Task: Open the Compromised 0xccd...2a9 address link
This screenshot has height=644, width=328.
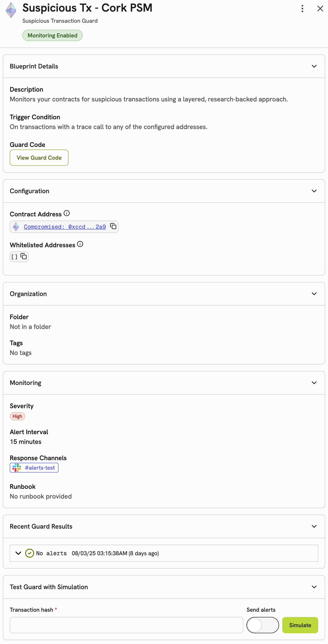Action: [65, 227]
